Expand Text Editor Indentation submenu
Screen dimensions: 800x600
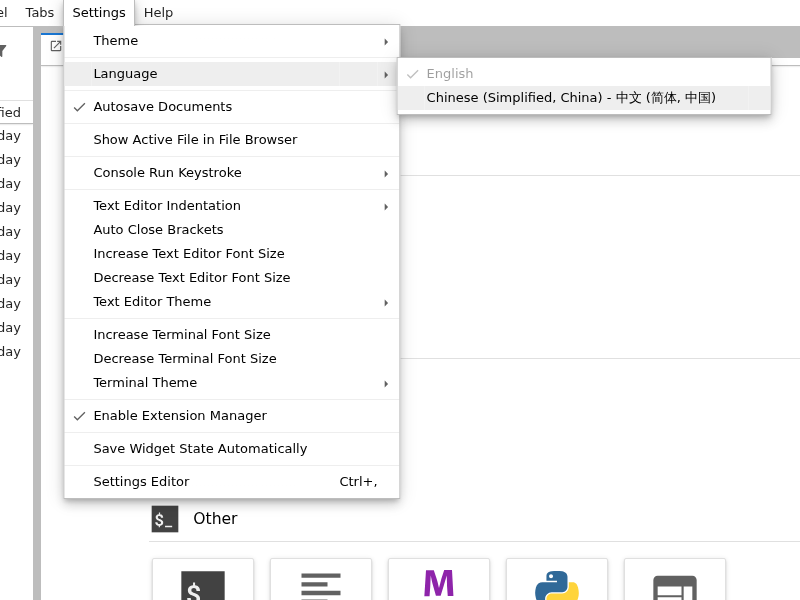(x=232, y=206)
